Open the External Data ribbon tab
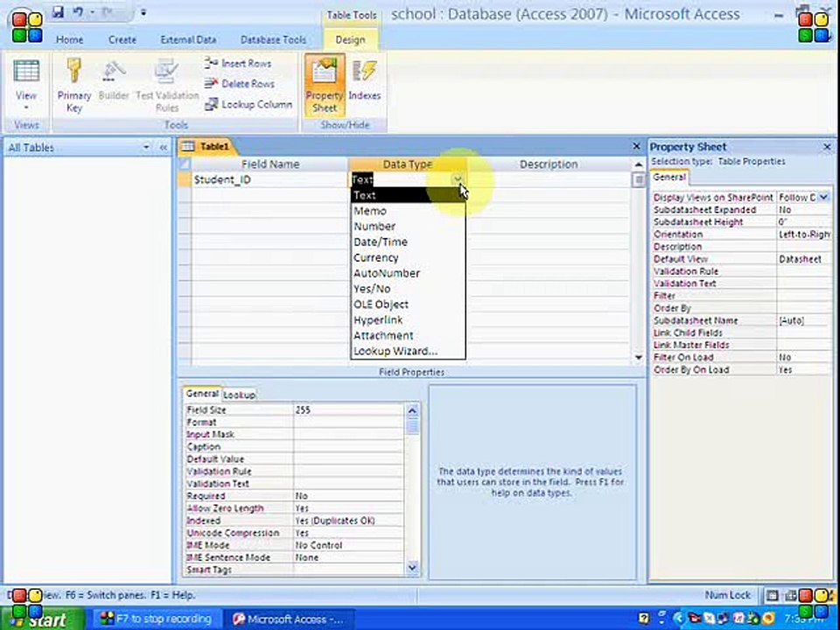 click(188, 39)
